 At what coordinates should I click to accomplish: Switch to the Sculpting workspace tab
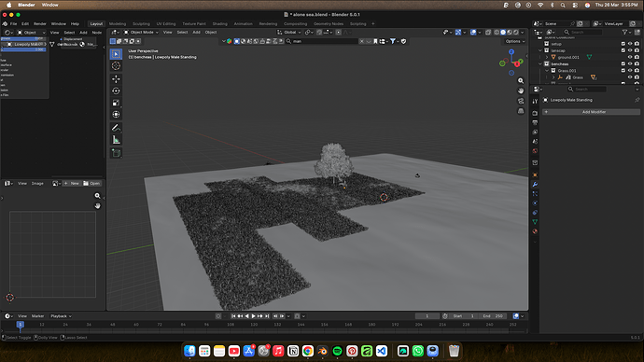[x=141, y=24]
